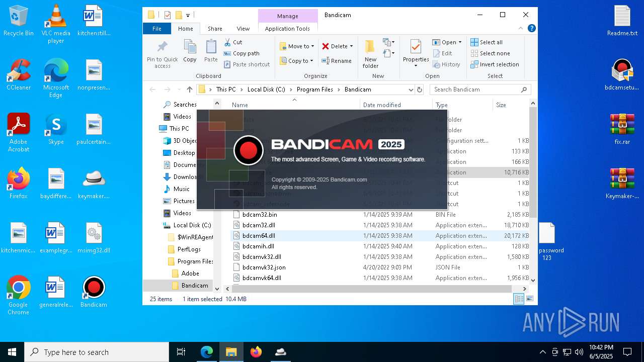Open the File tab
The width and height of the screenshot is (644, 362).
[157, 29]
